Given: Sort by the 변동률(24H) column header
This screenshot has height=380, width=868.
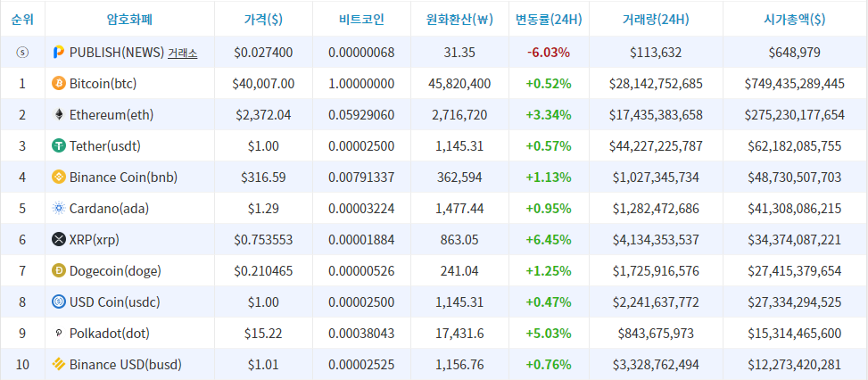Looking at the screenshot, I should point(549,20).
